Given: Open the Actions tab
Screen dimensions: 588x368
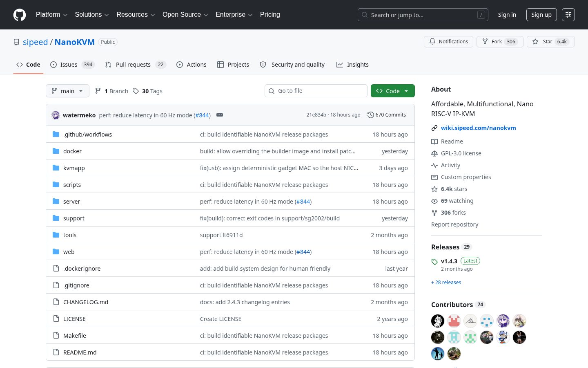Looking at the screenshot, I should [x=191, y=65].
